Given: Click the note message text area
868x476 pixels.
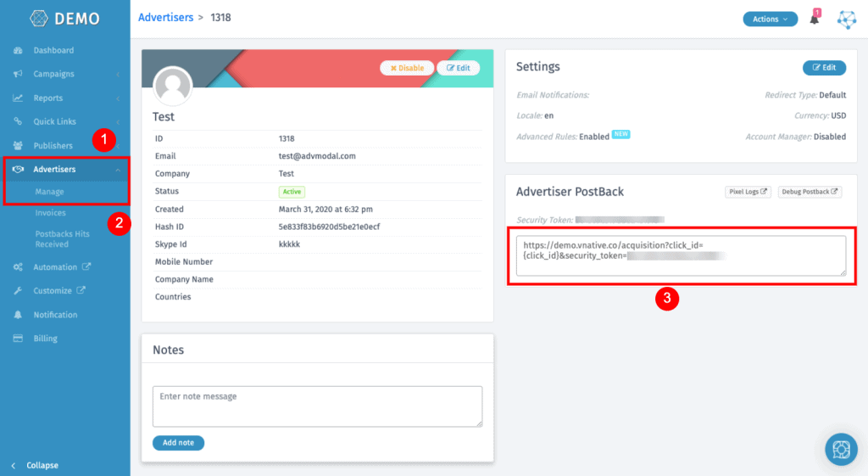Looking at the screenshot, I should (317, 406).
